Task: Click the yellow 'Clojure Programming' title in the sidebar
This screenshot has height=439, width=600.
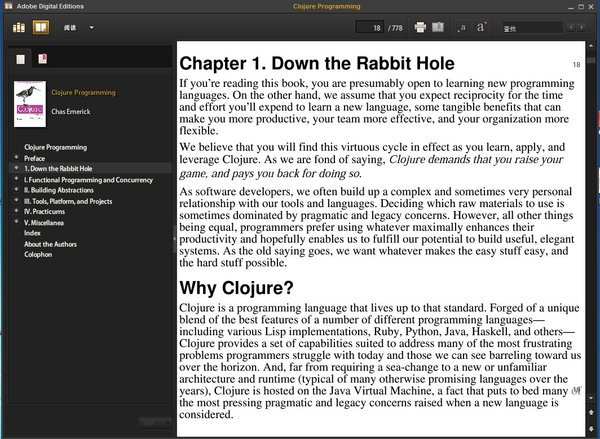Action: (x=83, y=92)
